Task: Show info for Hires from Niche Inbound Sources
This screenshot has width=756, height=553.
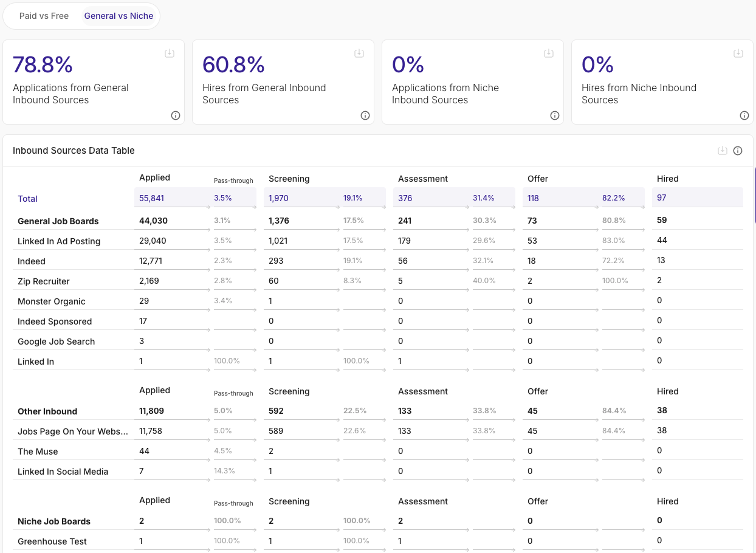Action: click(744, 115)
